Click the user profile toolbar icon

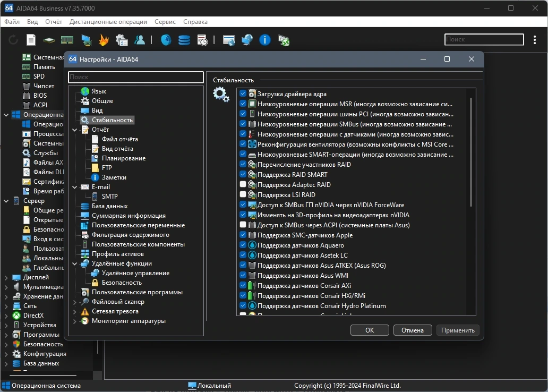click(x=140, y=40)
